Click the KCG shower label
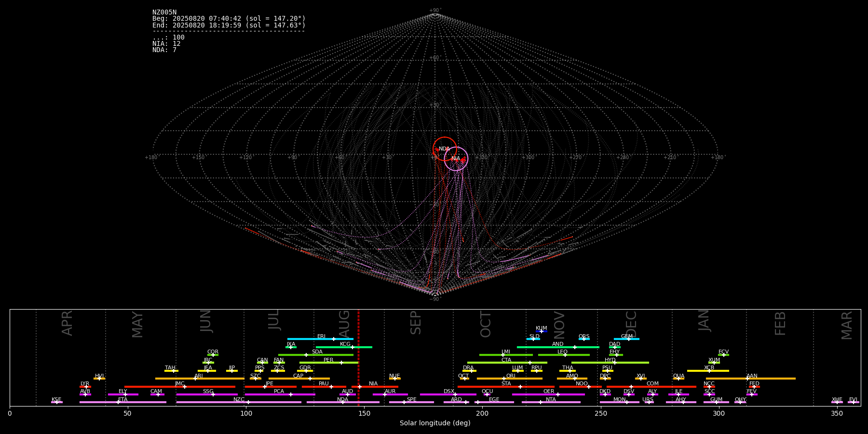Screen dimensions: 868x434 click(345, 344)
